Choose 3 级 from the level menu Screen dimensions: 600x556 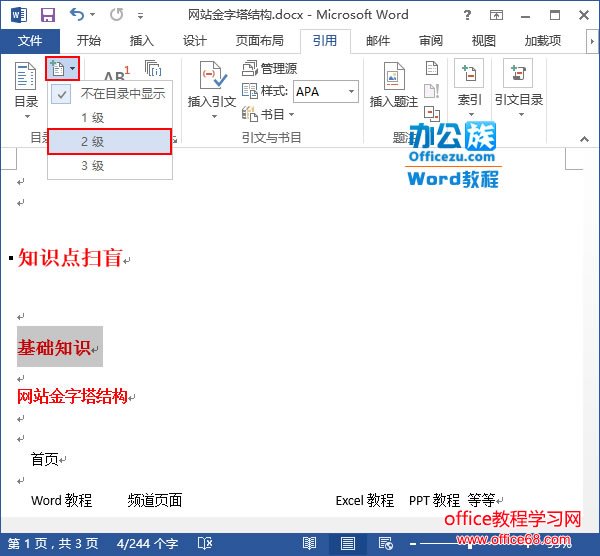(110, 166)
